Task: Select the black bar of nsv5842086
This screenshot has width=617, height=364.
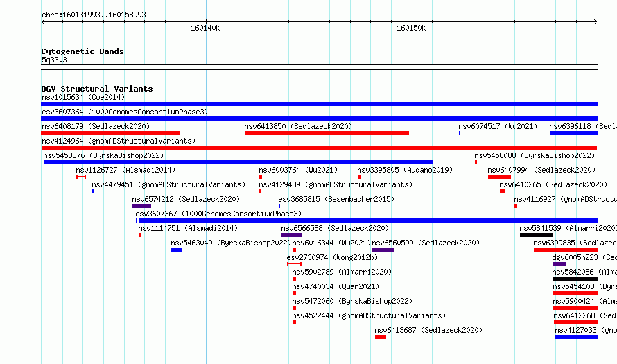Action: [x=575, y=279]
